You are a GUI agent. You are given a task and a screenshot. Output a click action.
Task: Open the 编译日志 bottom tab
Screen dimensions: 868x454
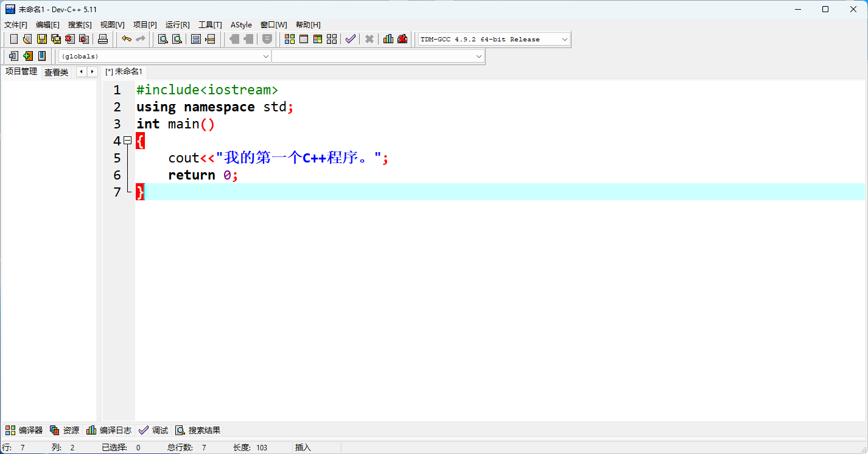click(109, 430)
